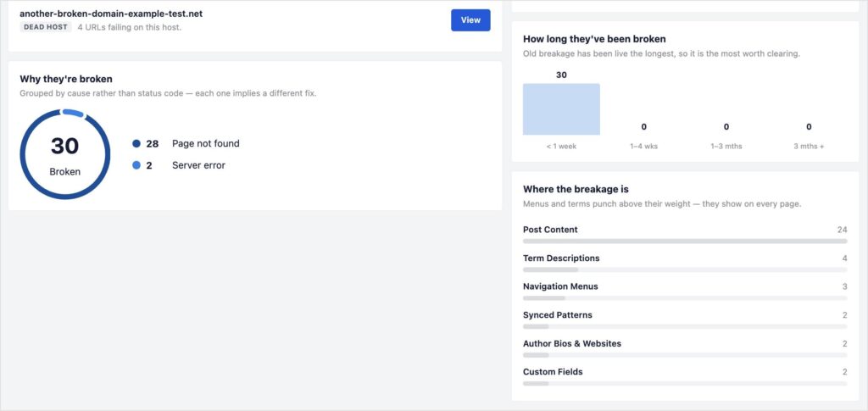The image size is (868, 411).
Task: Select the another-broken-domain-example-test.net host name
Action: (x=111, y=14)
